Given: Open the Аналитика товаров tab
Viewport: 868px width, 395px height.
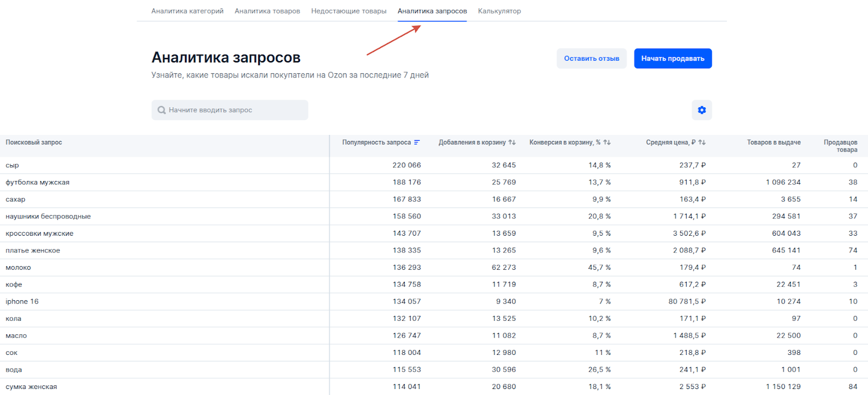Looking at the screenshot, I should pyautogui.click(x=267, y=11).
